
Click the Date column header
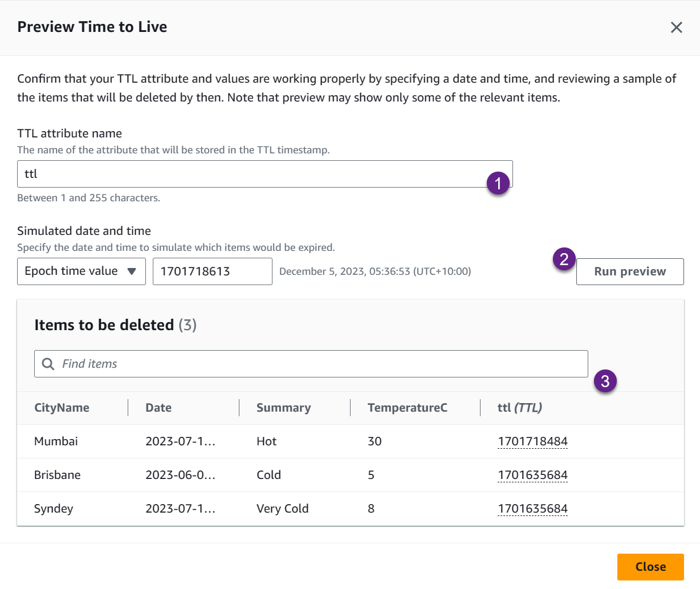point(158,408)
